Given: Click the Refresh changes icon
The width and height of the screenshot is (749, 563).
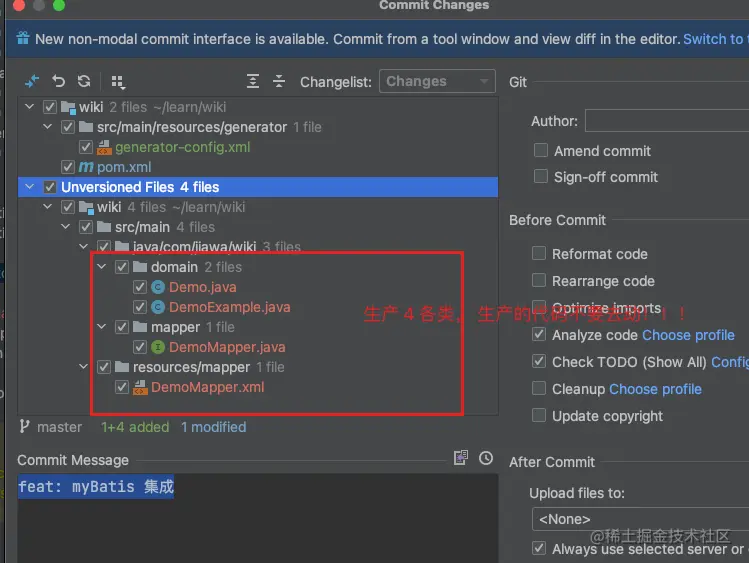Looking at the screenshot, I should click(x=84, y=81).
